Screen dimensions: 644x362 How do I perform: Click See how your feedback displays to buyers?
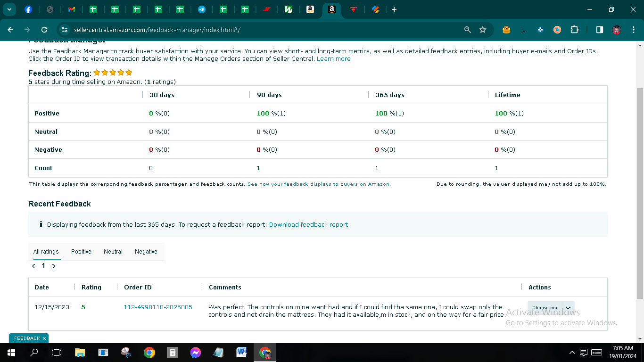tap(319, 184)
